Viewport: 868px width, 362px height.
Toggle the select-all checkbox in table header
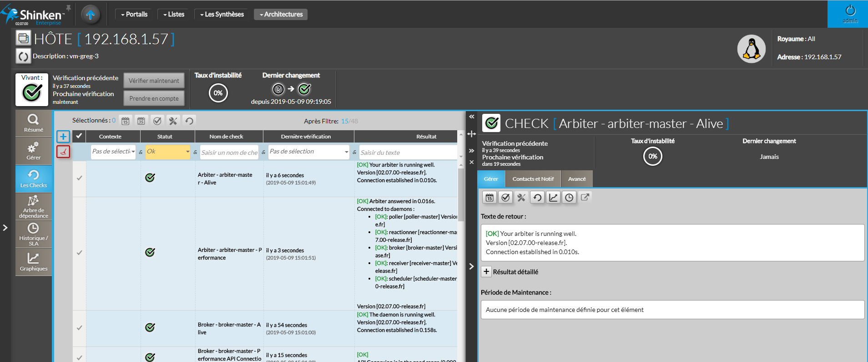point(79,136)
